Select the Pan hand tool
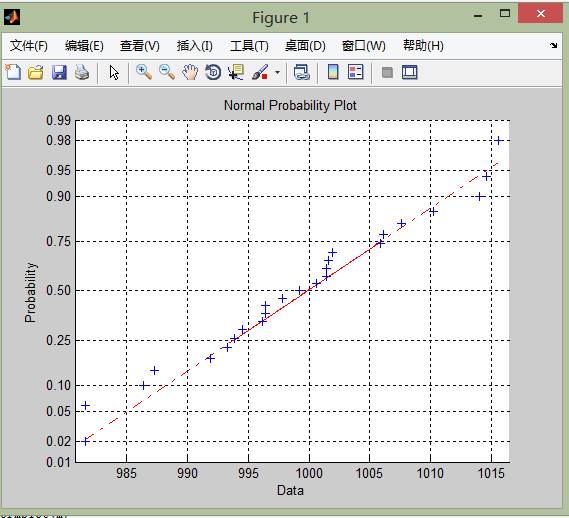 (190, 72)
